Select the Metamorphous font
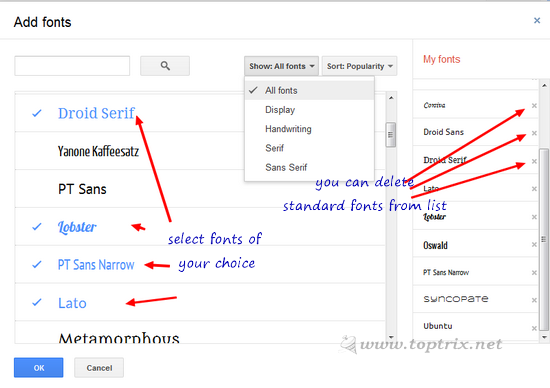 pos(200,333)
